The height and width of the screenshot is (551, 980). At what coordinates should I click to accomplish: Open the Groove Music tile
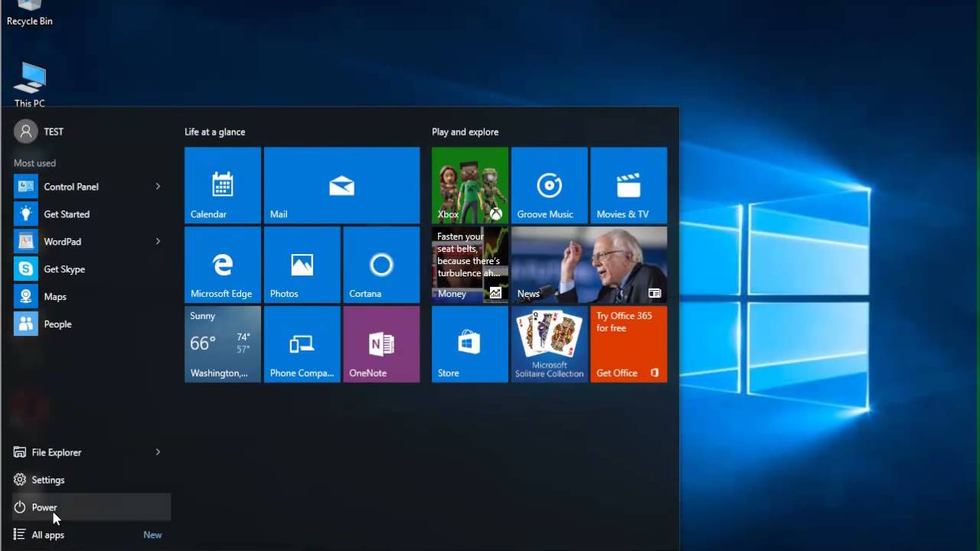pos(550,185)
